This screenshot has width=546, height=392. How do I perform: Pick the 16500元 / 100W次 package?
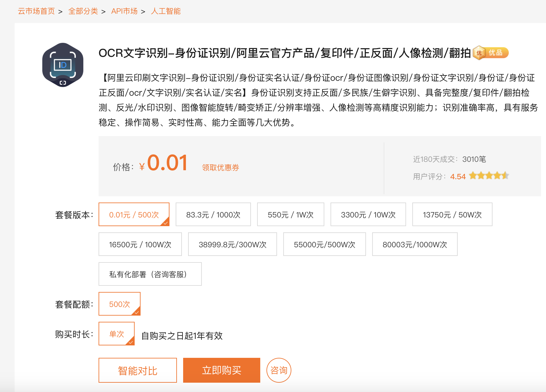(140, 244)
